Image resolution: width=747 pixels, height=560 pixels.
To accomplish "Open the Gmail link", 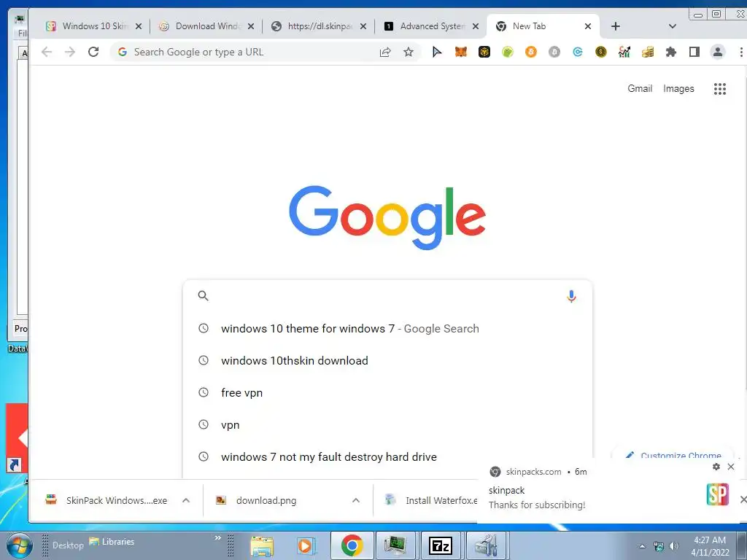I will point(639,88).
